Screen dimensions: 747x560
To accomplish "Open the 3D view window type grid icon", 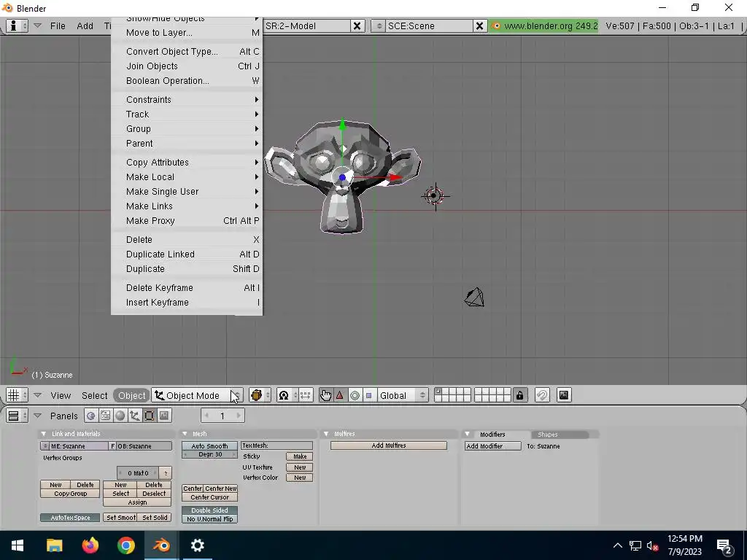I will (18, 395).
